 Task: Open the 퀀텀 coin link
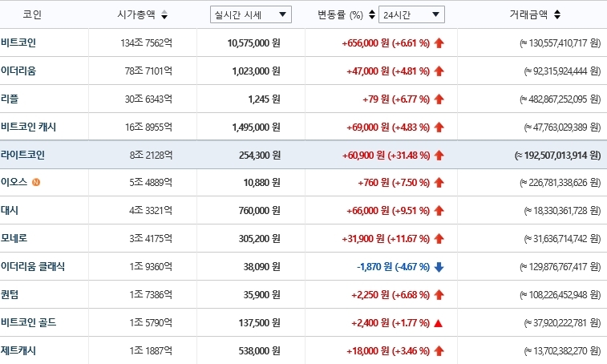point(10,294)
